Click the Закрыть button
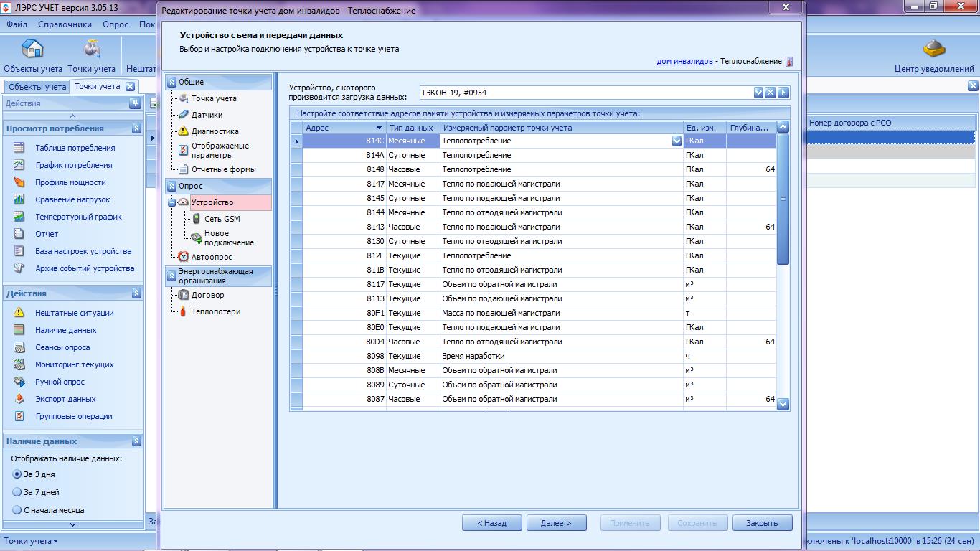This screenshot has width=980, height=551. (x=762, y=523)
